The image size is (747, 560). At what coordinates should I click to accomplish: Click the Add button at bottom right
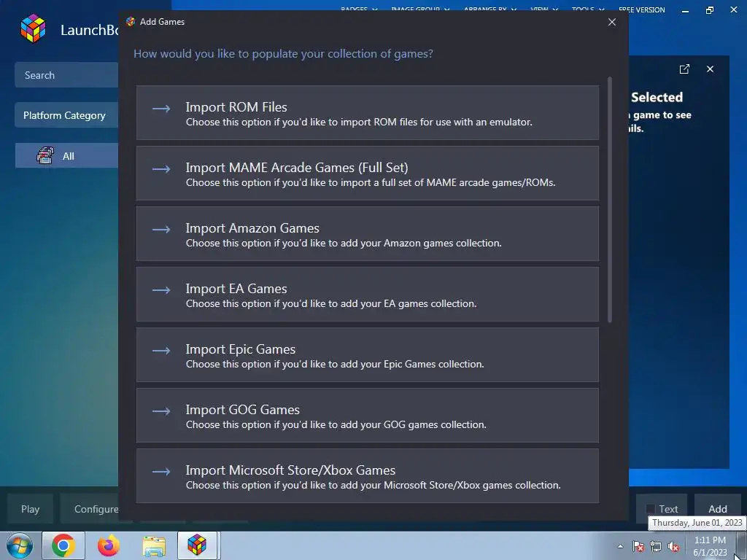pyautogui.click(x=718, y=508)
